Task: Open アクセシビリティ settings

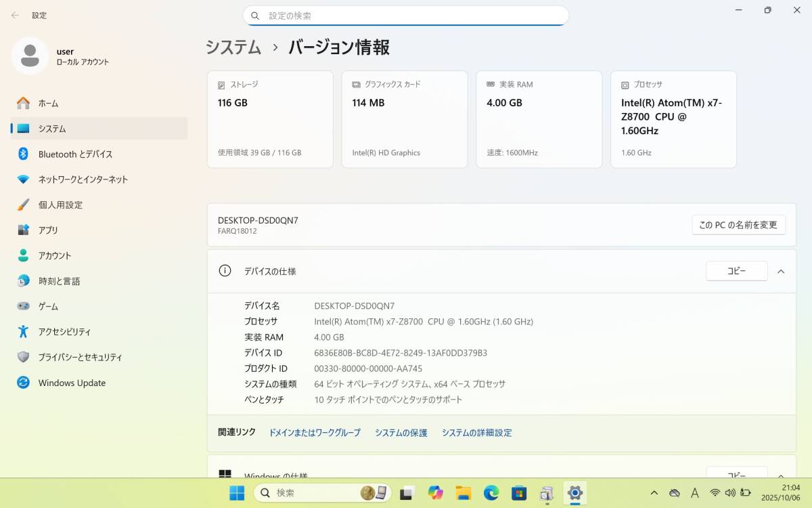Action: coord(64,332)
